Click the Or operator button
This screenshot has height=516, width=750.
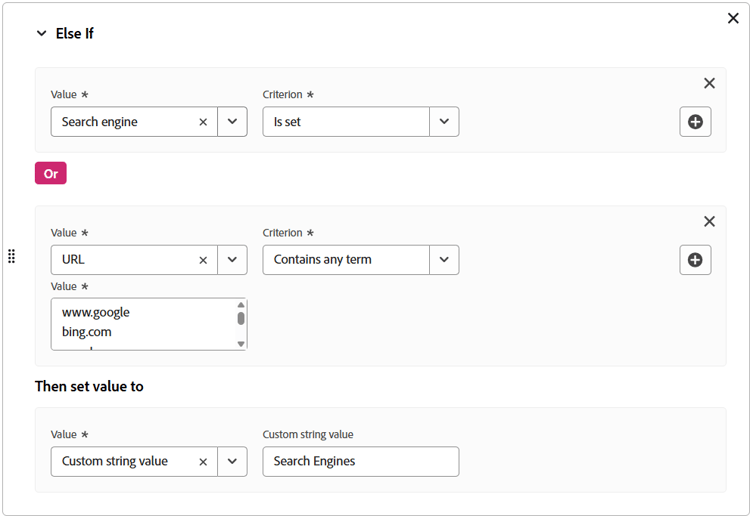tap(50, 173)
